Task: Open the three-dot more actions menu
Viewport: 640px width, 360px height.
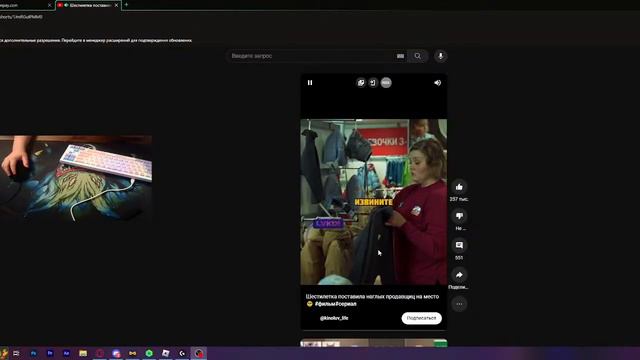Action: pos(459,304)
